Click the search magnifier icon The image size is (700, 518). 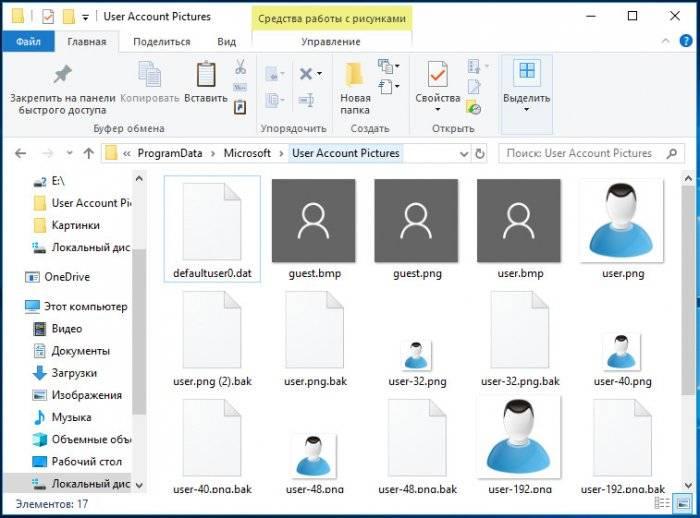(672, 154)
